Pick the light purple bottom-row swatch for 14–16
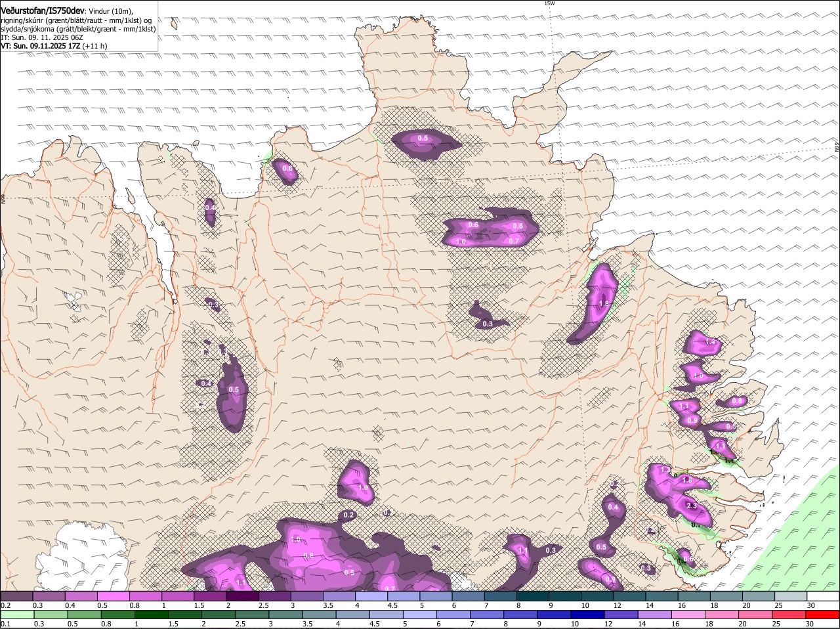This screenshot has height=629, width=840. [x=654, y=615]
